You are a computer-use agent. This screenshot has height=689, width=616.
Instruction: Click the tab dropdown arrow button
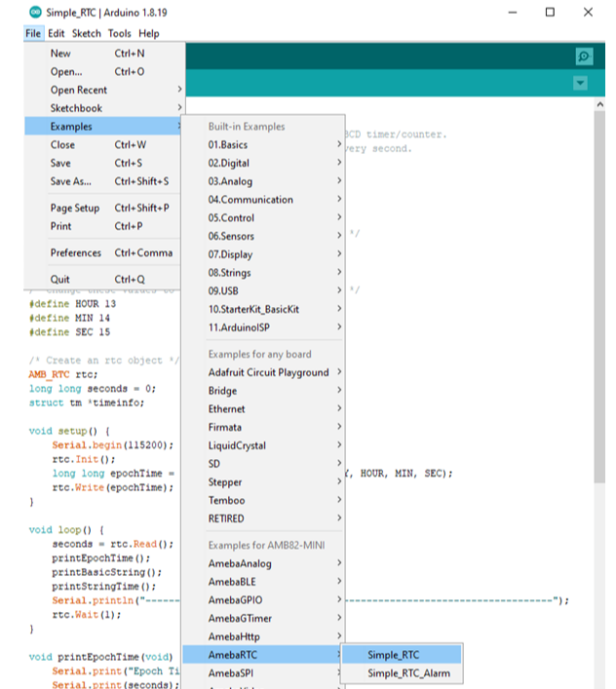(x=580, y=83)
